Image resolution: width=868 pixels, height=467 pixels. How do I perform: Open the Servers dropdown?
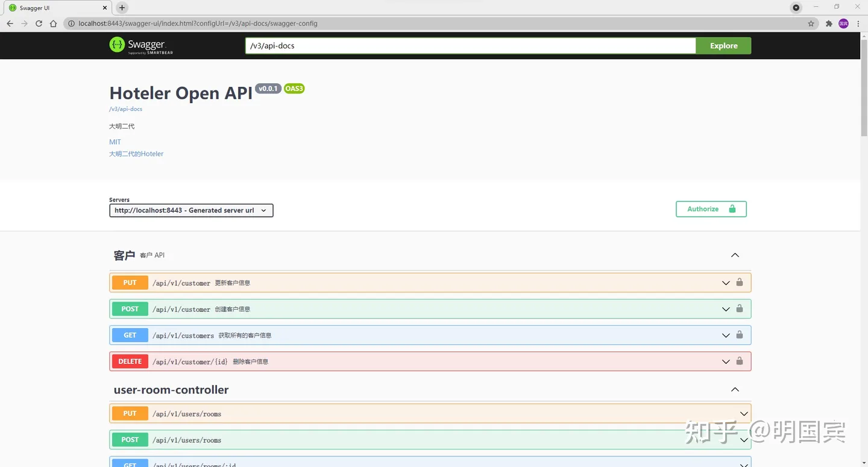pos(191,210)
